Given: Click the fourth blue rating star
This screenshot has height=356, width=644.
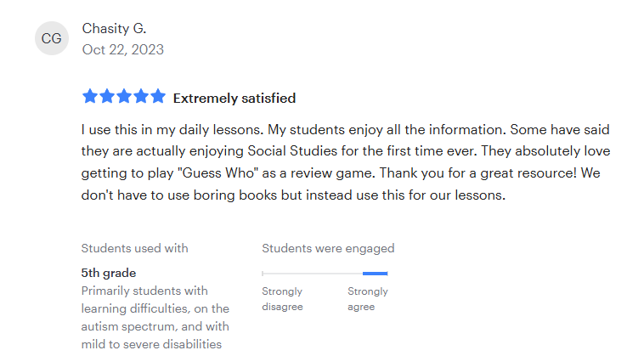Looking at the screenshot, I should [140, 97].
